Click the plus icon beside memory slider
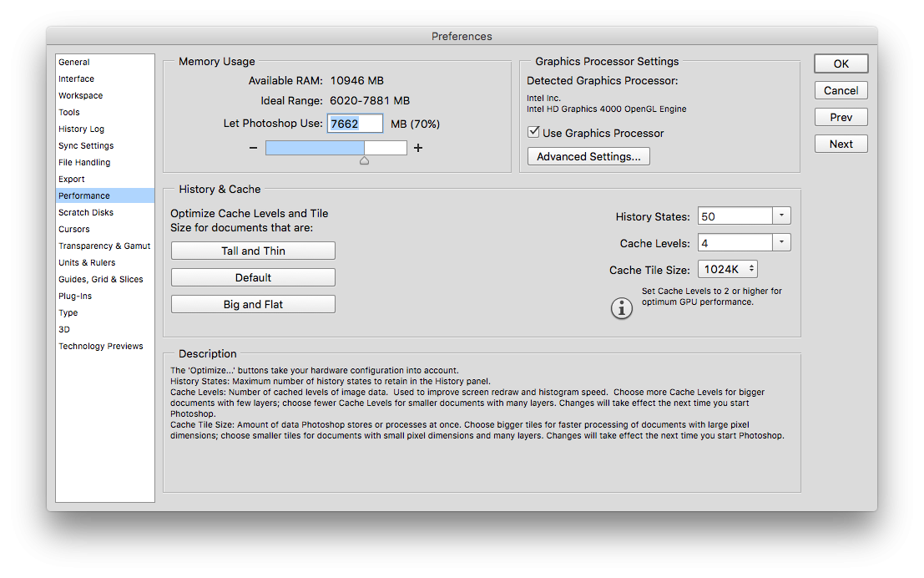 point(418,148)
